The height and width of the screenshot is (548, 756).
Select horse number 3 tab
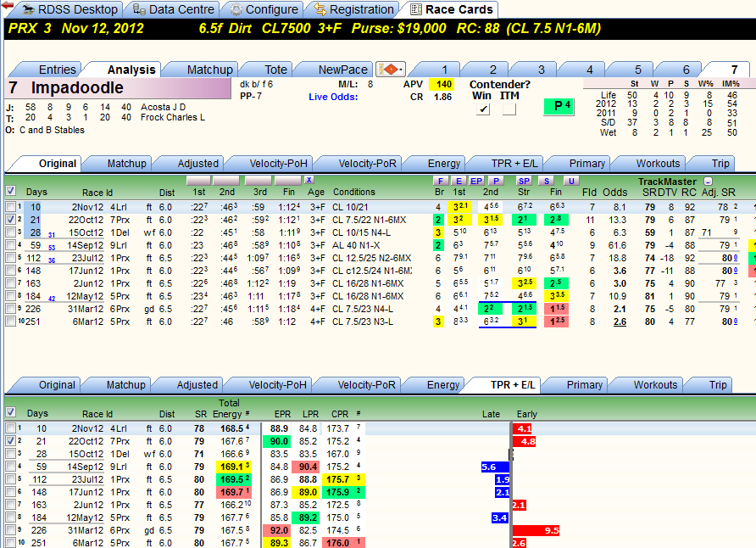pyautogui.click(x=541, y=70)
